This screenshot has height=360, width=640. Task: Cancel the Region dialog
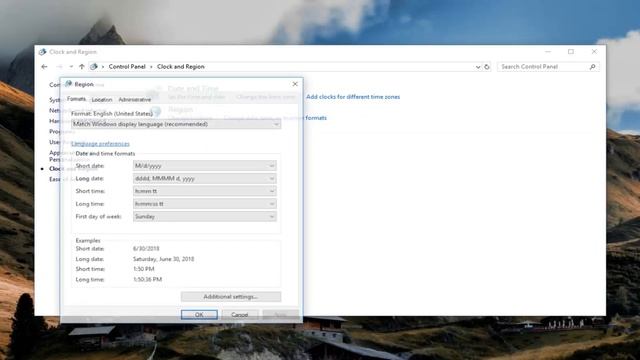[240, 315]
